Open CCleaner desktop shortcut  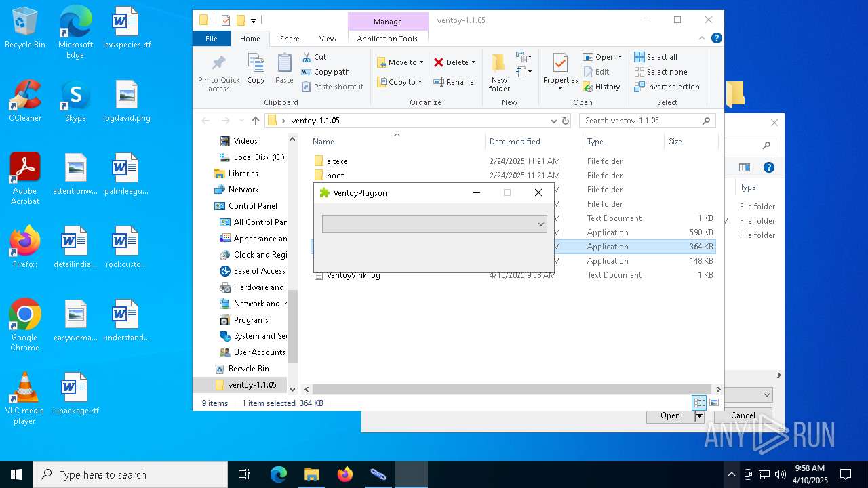click(x=25, y=100)
